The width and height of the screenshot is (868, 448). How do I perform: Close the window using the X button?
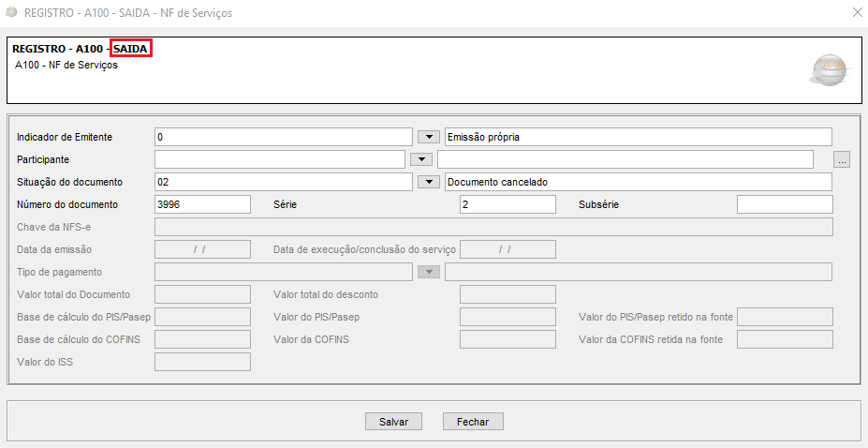857,13
